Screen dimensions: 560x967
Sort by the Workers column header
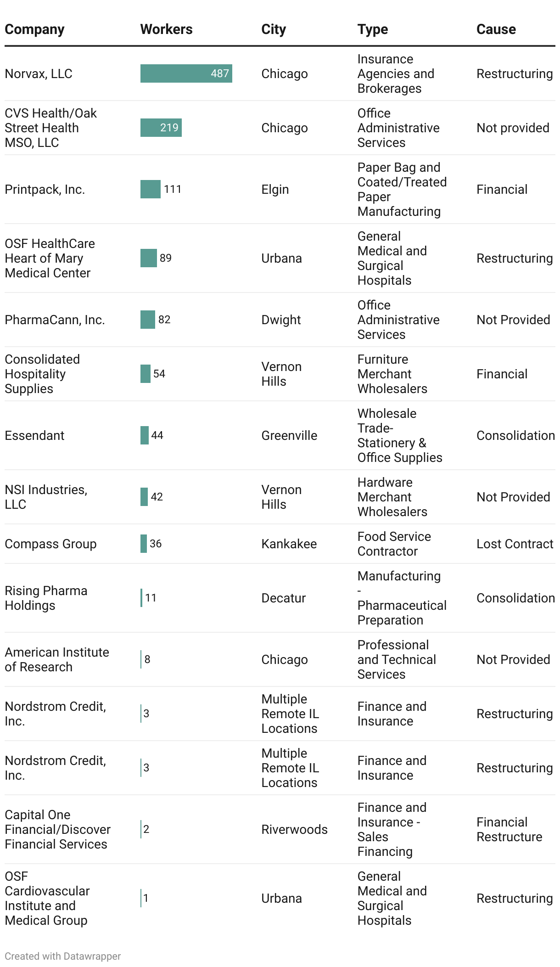(x=166, y=29)
